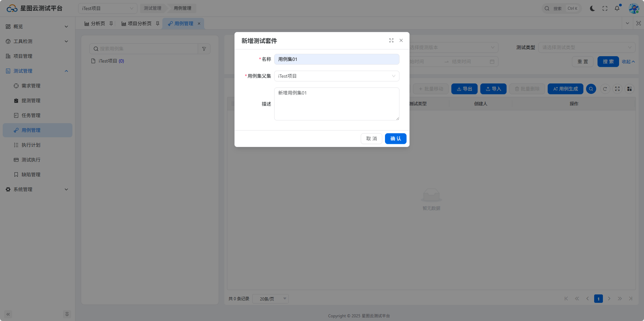This screenshot has height=321, width=644.
Task: Expand the dialog to fullscreen
Action: click(x=391, y=40)
